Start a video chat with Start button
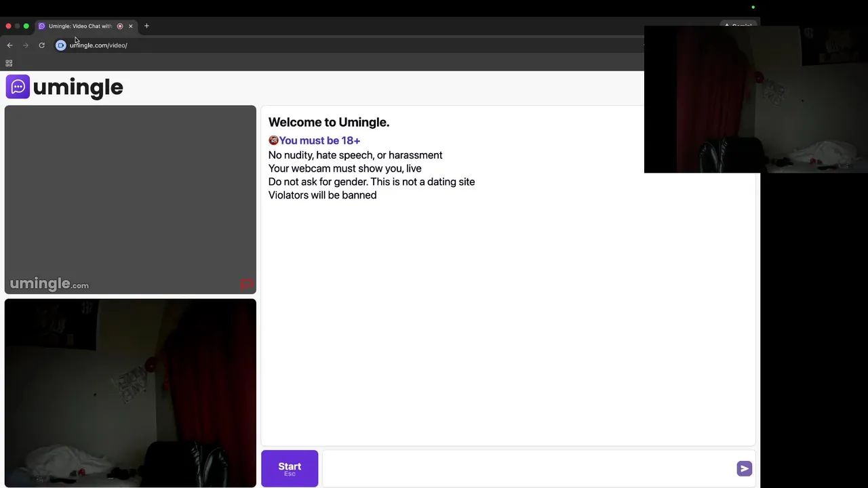Image resolution: width=868 pixels, height=488 pixels. pyautogui.click(x=290, y=468)
